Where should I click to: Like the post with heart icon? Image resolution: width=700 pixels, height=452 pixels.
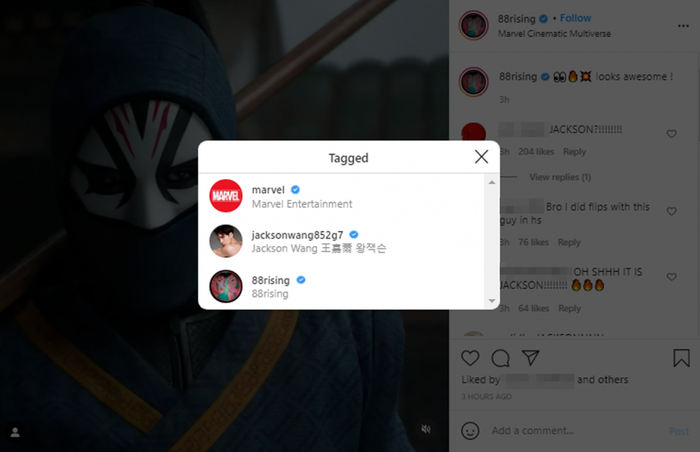pyautogui.click(x=470, y=358)
